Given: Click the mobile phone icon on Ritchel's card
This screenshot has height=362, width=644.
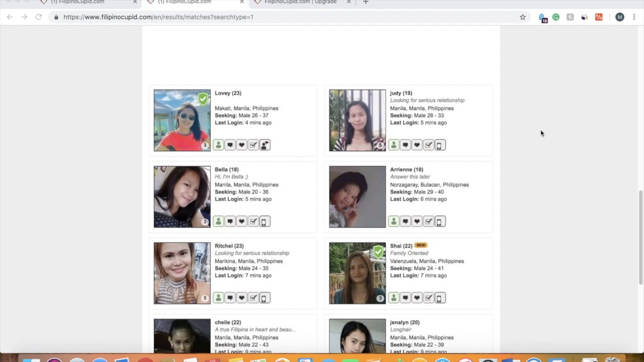Looking at the screenshot, I should pyautogui.click(x=265, y=298).
